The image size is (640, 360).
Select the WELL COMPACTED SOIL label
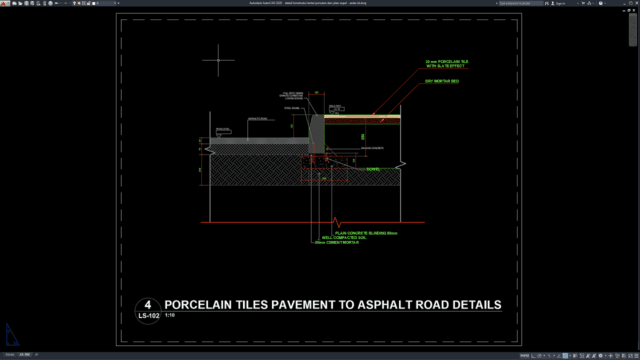tap(344, 238)
